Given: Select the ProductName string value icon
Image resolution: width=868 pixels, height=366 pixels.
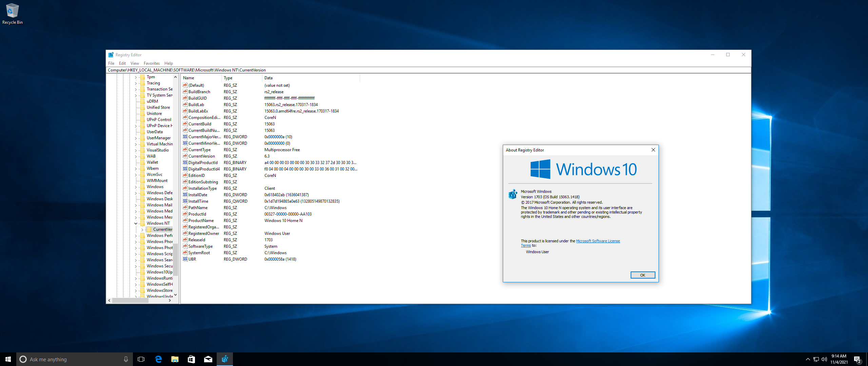Looking at the screenshot, I should [x=185, y=220].
